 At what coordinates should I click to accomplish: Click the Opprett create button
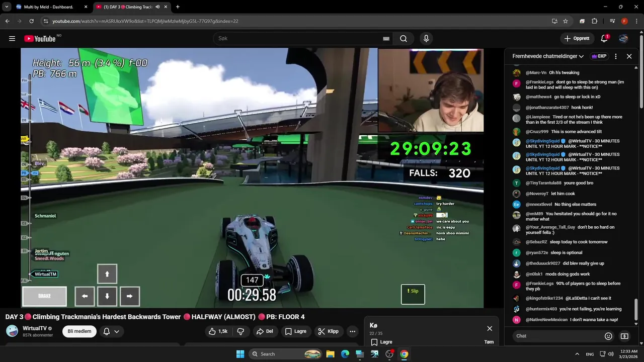577,39
